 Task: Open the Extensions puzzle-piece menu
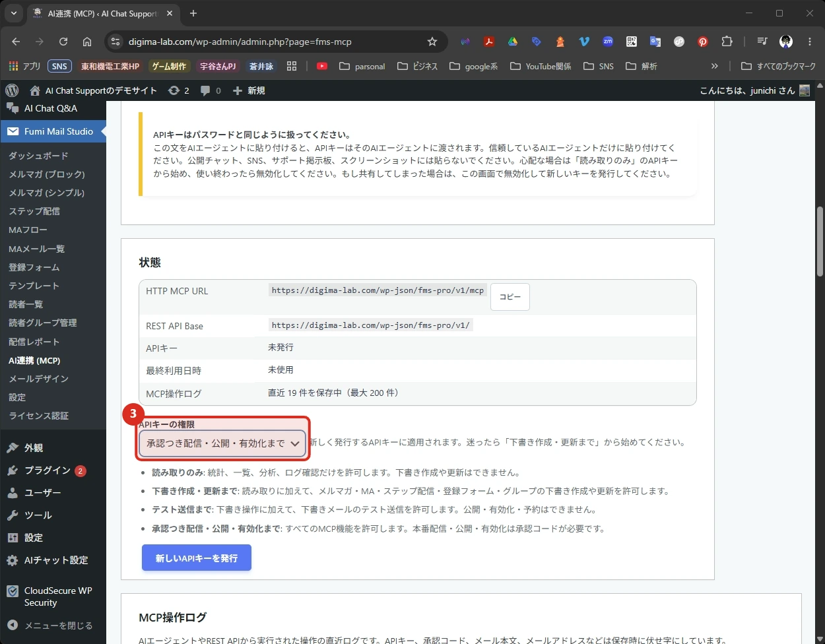727,42
